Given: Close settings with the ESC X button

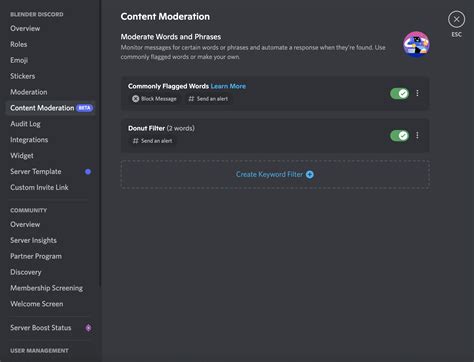Looking at the screenshot, I should point(456,20).
